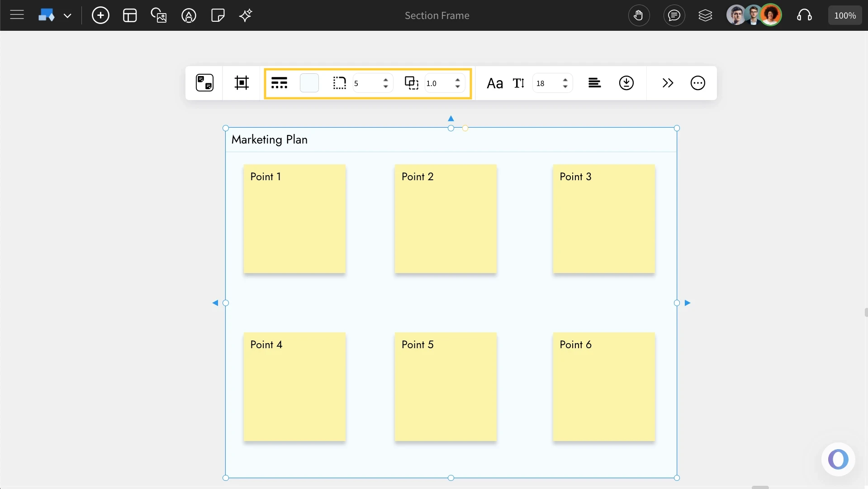The height and width of the screenshot is (489, 868).
Task: Select the Point 5 sticky note
Action: (445, 387)
